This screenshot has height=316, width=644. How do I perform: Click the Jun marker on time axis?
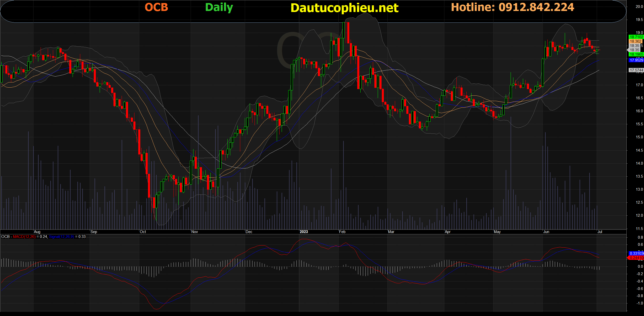tap(546, 232)
